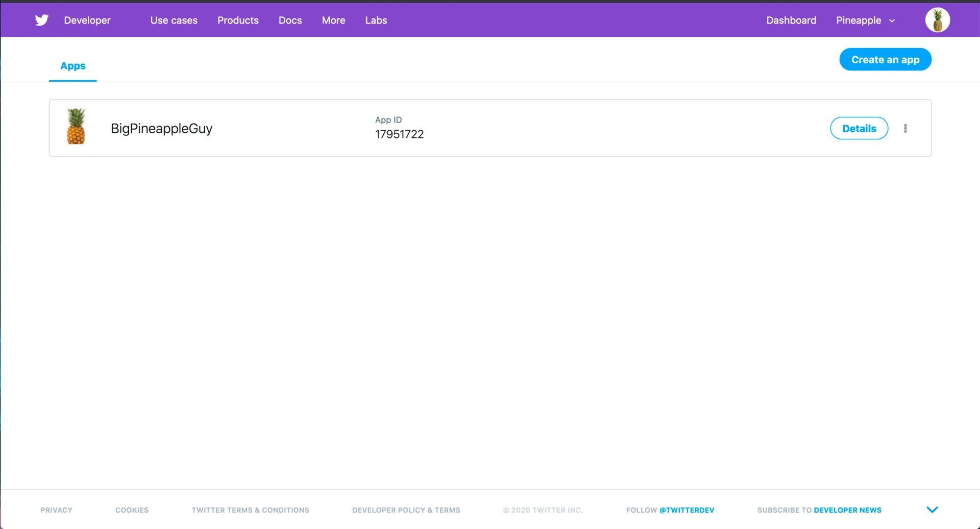The image size is (980, 529).
Task: Open the Docs dropdown menu
Action: (290, 20)
